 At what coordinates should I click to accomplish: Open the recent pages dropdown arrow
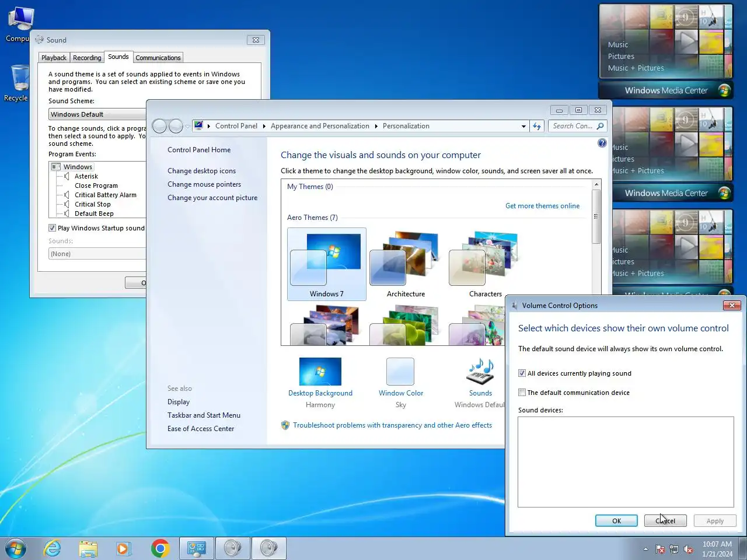tap(187, 126)
